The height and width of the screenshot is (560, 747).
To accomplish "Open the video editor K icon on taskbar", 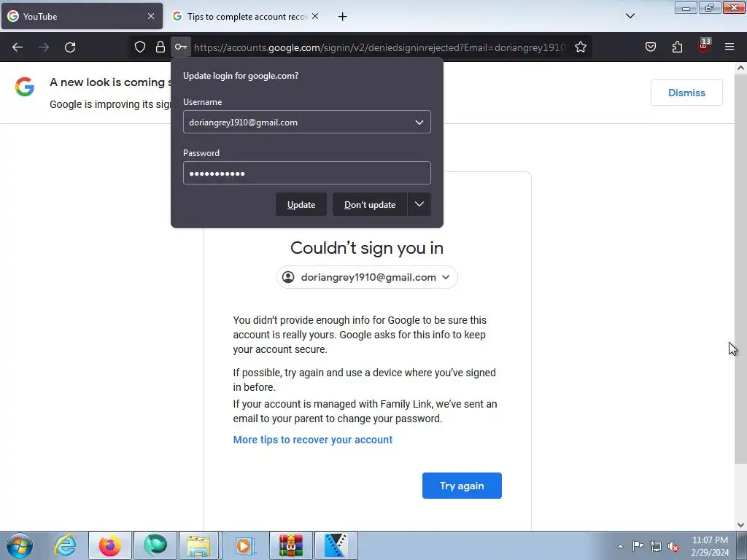I will click(x=336, y=545).
